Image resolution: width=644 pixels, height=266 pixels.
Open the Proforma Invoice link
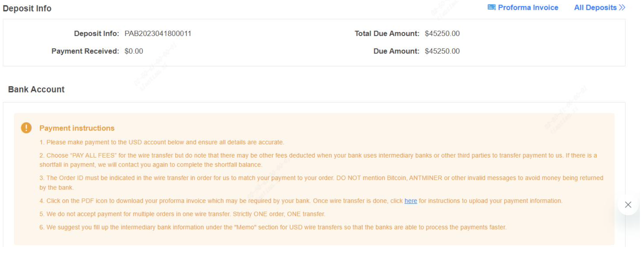(x=528, y=7)
